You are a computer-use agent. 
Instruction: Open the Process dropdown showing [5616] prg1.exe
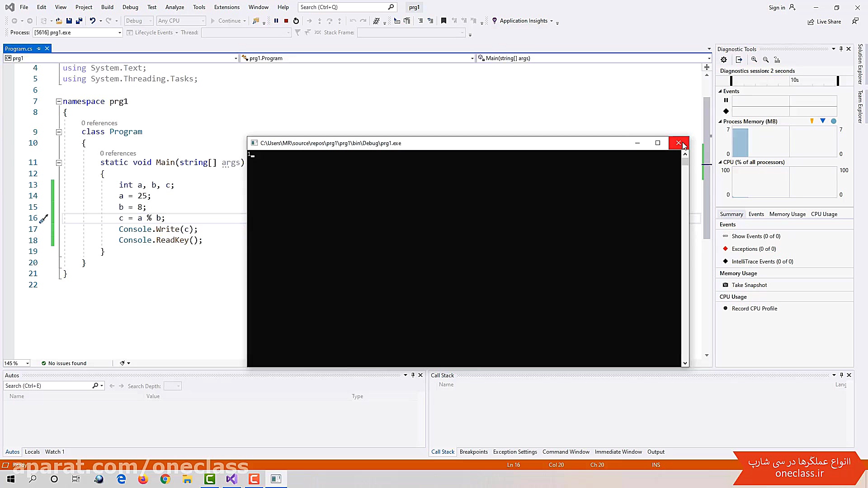pyautogui.click(x=78, y=33)
